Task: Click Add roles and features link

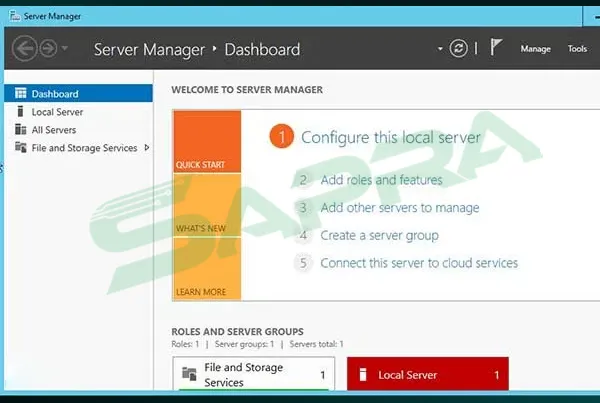Action: (x=381, y=180)
